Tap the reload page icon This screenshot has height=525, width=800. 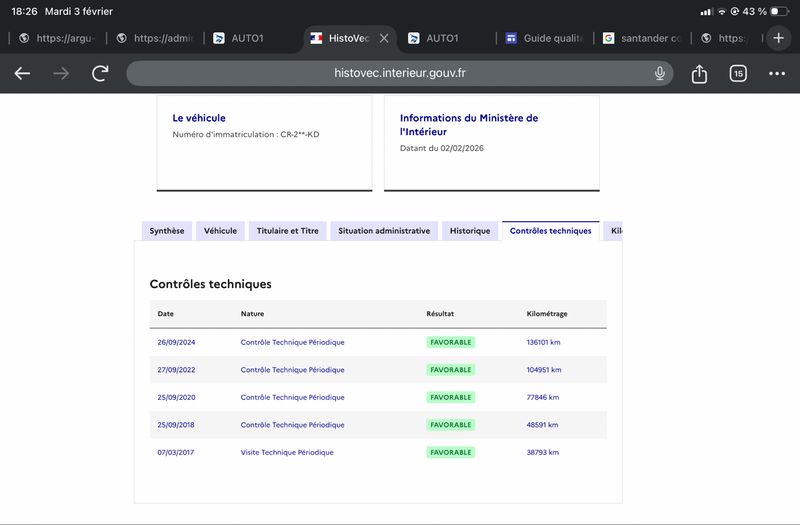click(x=100, y=74)
